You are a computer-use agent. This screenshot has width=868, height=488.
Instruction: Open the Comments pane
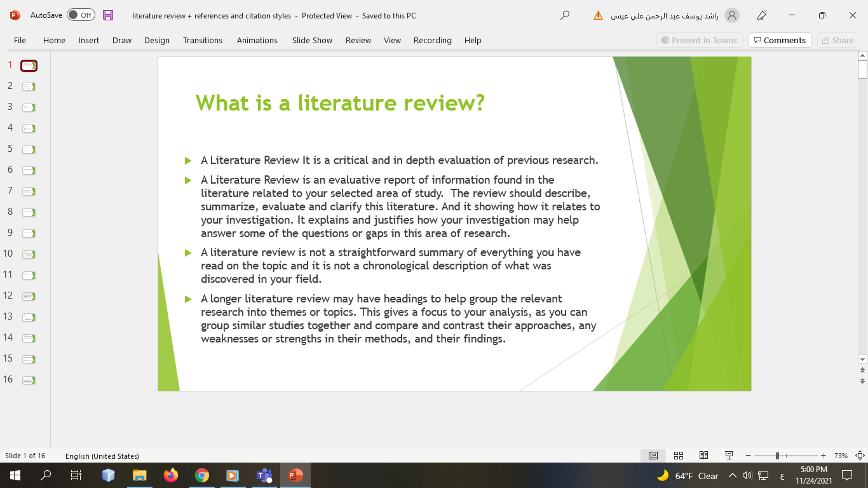[x=780, y=39]
